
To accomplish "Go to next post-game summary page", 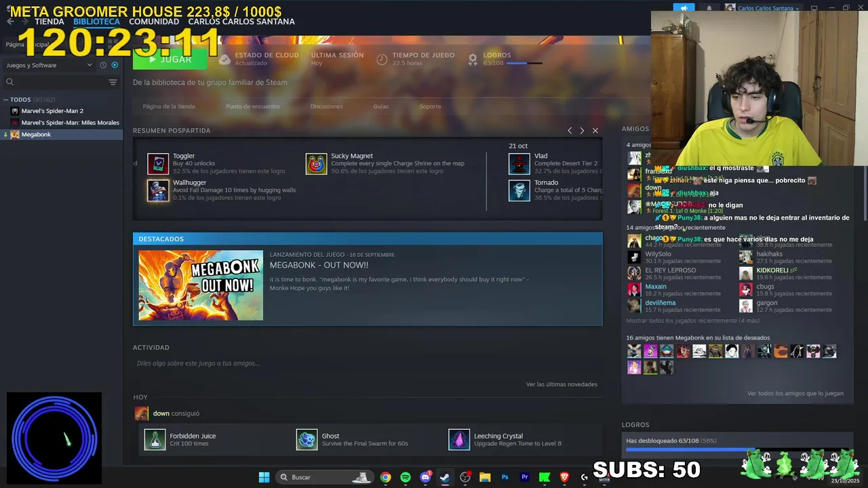I will pyautogui.click(x=582, y=130).
